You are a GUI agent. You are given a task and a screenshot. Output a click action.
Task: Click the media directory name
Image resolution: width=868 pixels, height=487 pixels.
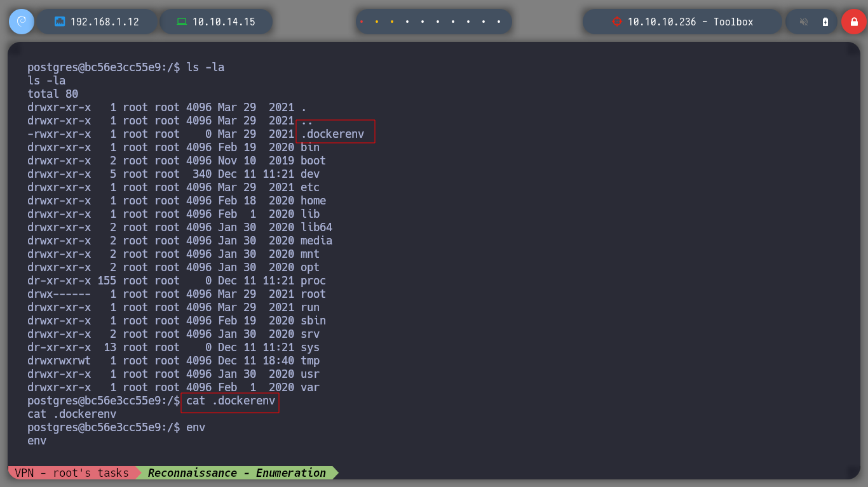click(x=316, y=241)
